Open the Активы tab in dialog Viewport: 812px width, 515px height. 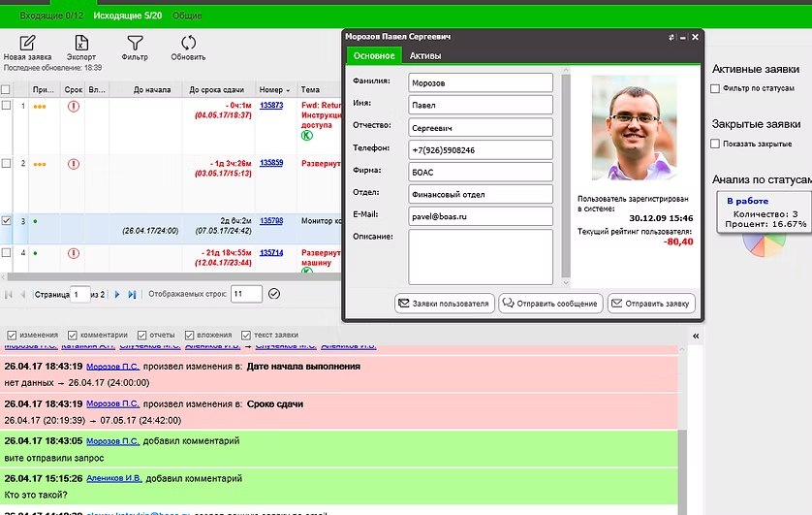coord(425,55)
